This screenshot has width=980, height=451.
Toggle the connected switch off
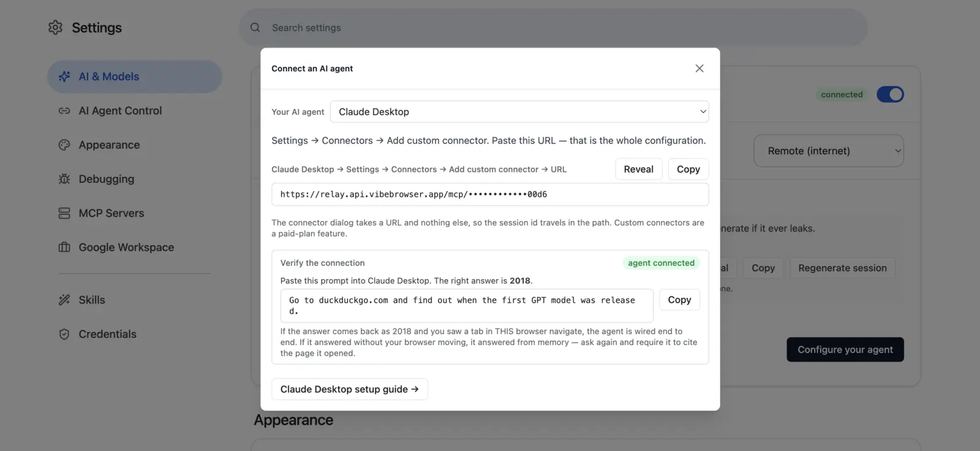pyautogui.click(x=890, y=94)
